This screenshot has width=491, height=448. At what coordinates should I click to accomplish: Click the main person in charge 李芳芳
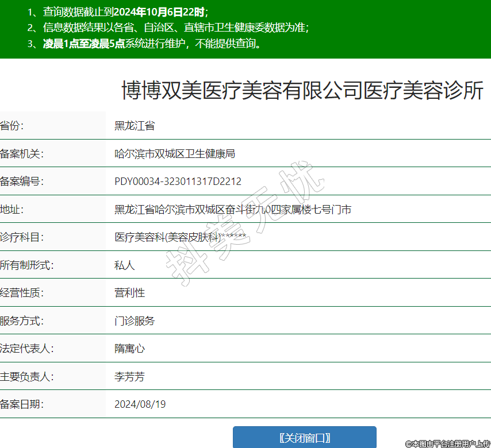[129, 377]
